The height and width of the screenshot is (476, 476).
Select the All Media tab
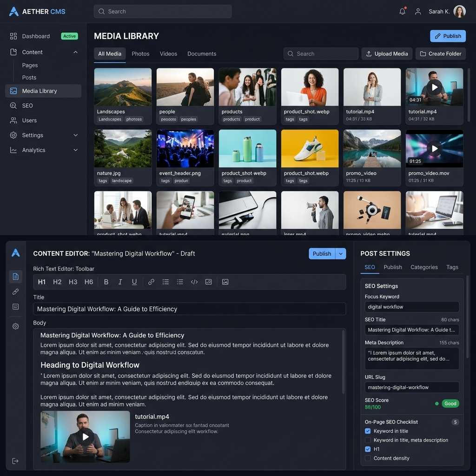click(110, 54)
